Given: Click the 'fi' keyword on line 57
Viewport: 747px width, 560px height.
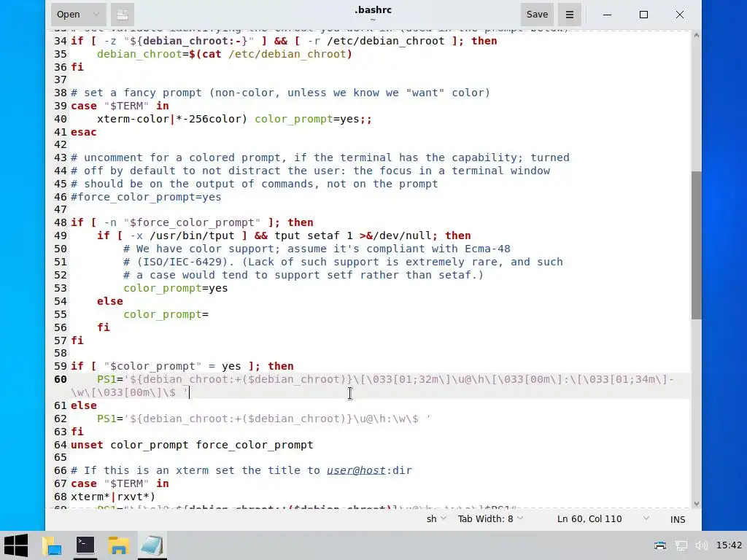Looking at the screenshot, I should pyautogui.click(x=77, y=341).
